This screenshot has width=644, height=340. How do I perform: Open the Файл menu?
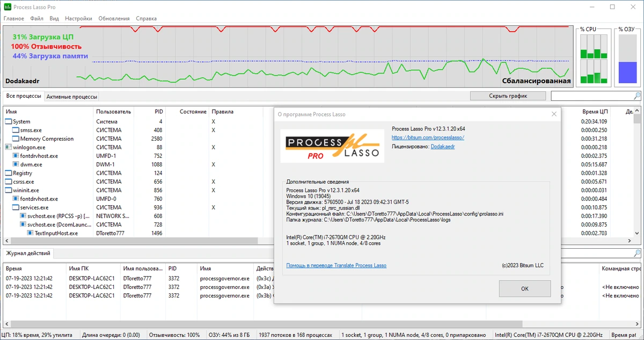[x=37, y=18]
